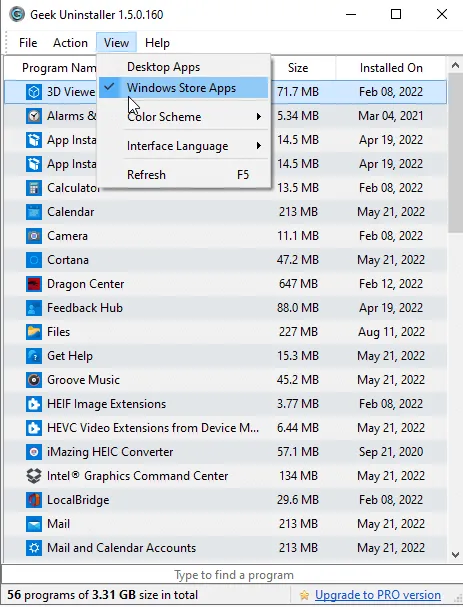Click the Groove Music icon
This screenshot has width=463, height=607.
pos(34,380)
